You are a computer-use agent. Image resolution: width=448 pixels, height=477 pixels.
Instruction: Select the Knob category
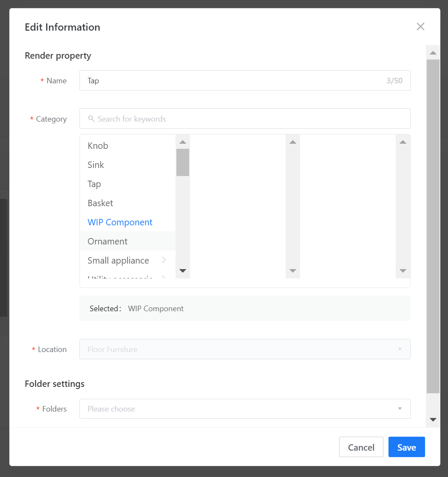pyautogui.click(x=98, y=146)
